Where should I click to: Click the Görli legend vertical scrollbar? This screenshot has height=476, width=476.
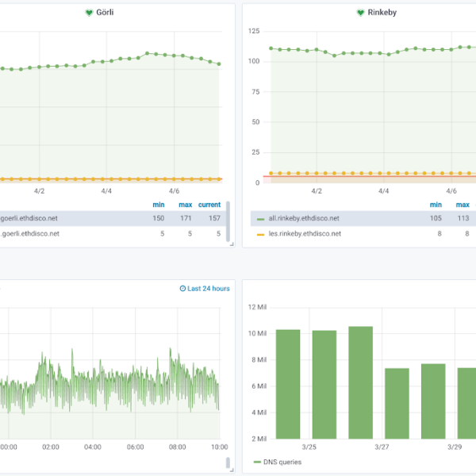(228, 221)
